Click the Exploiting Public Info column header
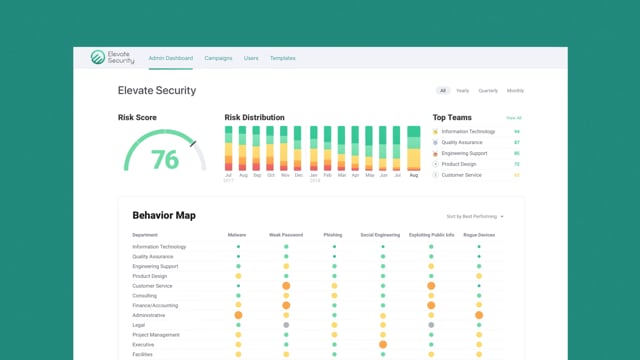Image resolution: width=640 pixels, height=360 pixels. pyautogui.click(x=431, y=235)
